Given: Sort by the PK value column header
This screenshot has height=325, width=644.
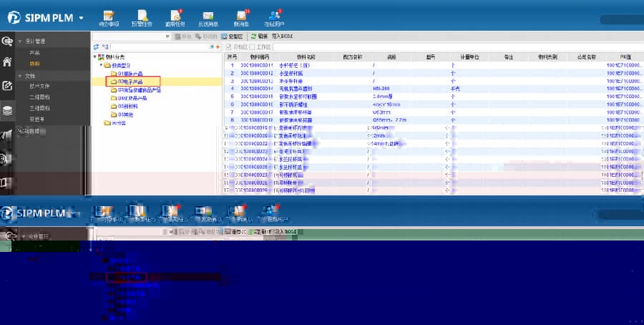Looking at the screenshot, I should 625,57.
